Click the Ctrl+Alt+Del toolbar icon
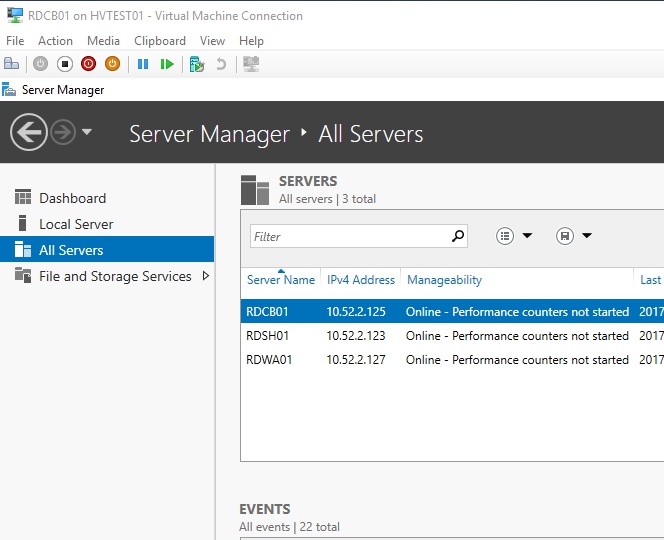 (x=12, y=64)
